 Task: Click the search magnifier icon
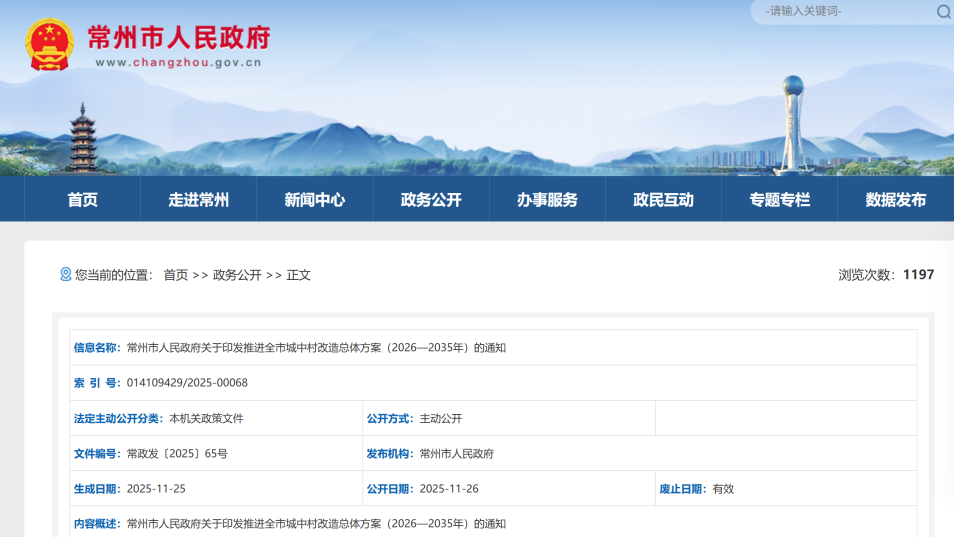(x=943, y=12)
